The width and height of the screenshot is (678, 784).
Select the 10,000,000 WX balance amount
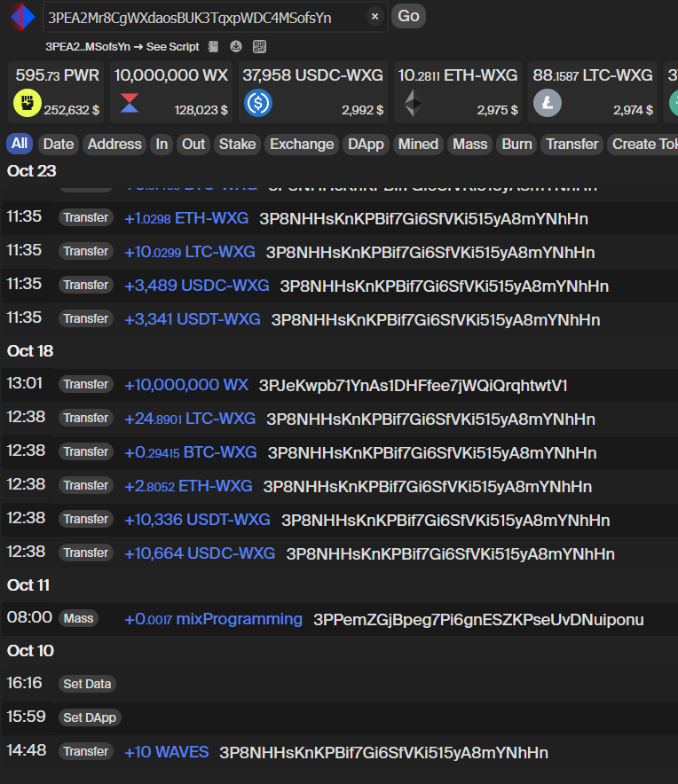[x=170, y=75]
